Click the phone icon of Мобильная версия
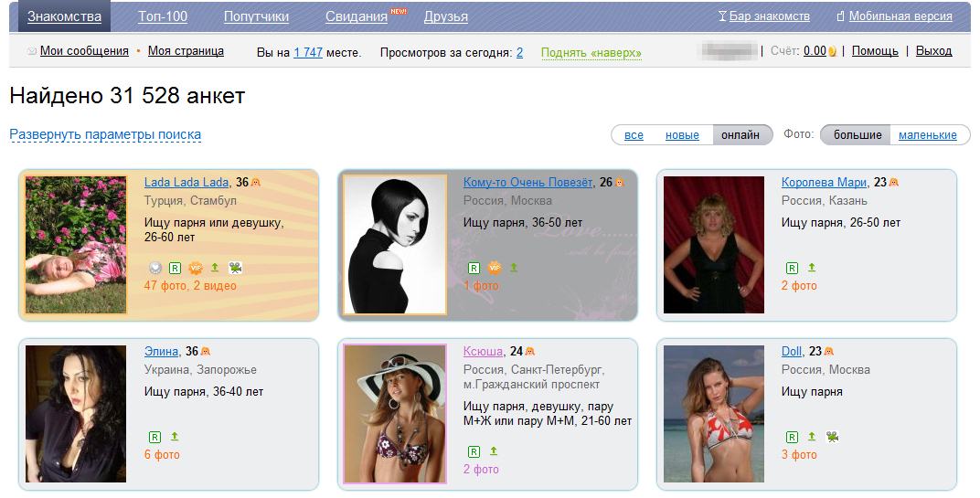This screenshot has width=980, height=498. tap(841, 16)
